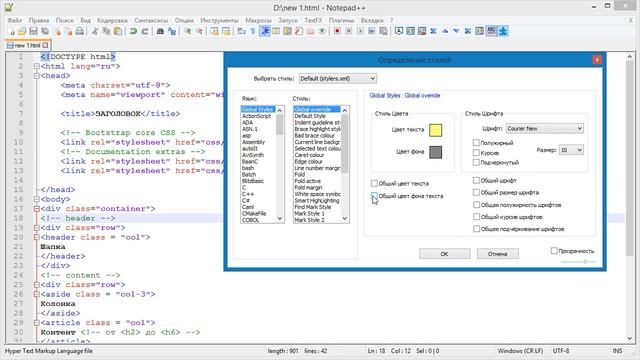Check Общий цвет фона текста option
Image resolution: width=640 pixels, height=360 pixels.
pyautogui.click(x=374, y=196)
